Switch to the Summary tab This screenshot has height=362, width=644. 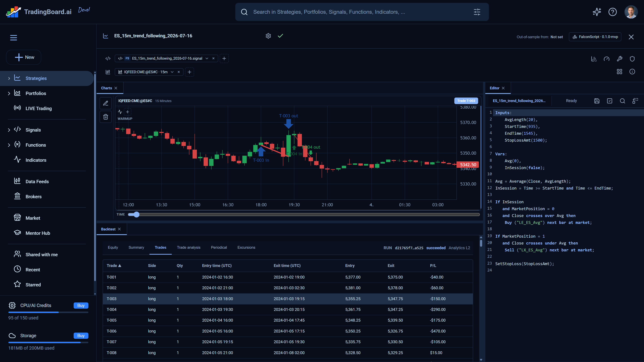pyautogui.click(x=136, y=248)
